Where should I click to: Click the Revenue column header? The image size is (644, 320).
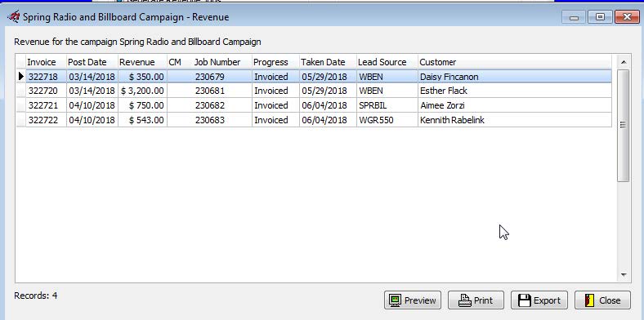(142, 62)
